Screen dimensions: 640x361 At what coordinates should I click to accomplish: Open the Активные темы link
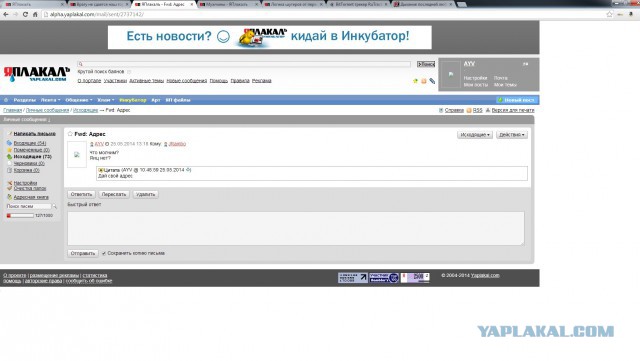[147, 81]
